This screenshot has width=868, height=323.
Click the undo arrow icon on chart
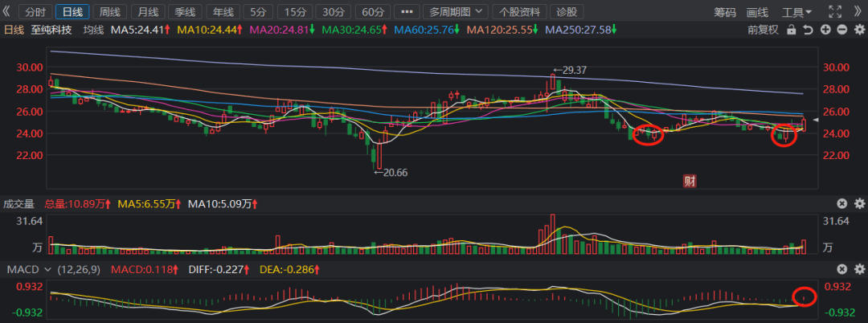809,30
